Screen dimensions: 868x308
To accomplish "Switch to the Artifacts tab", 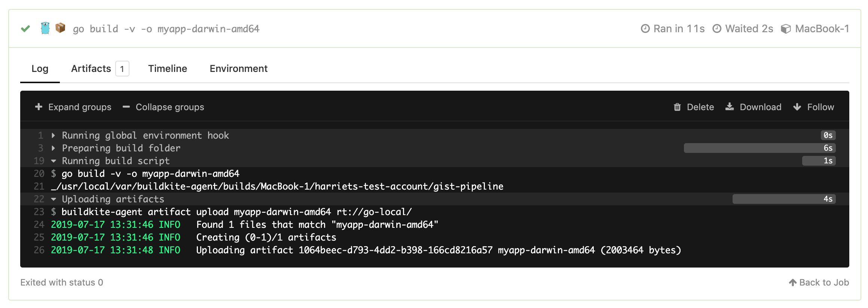I will pos(91,69).
